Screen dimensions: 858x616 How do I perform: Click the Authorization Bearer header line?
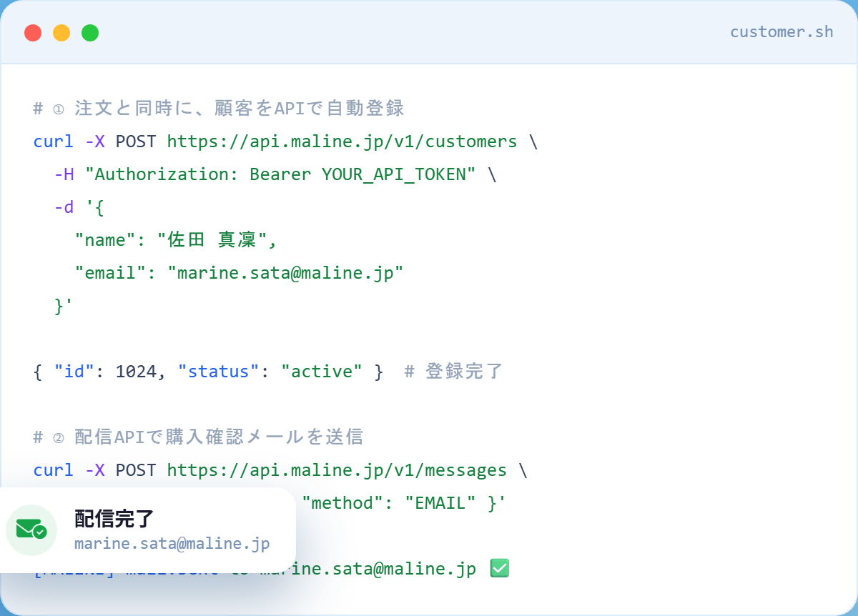point(275,174)
